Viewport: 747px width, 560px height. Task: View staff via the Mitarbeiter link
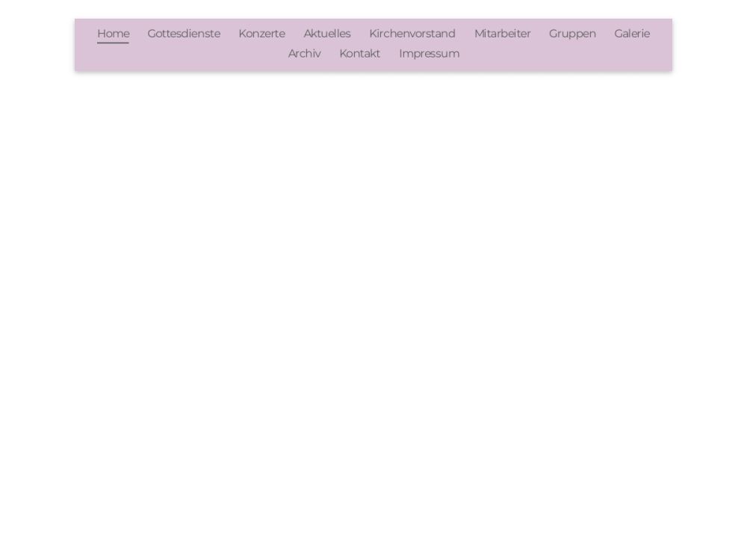pos(502,34)
